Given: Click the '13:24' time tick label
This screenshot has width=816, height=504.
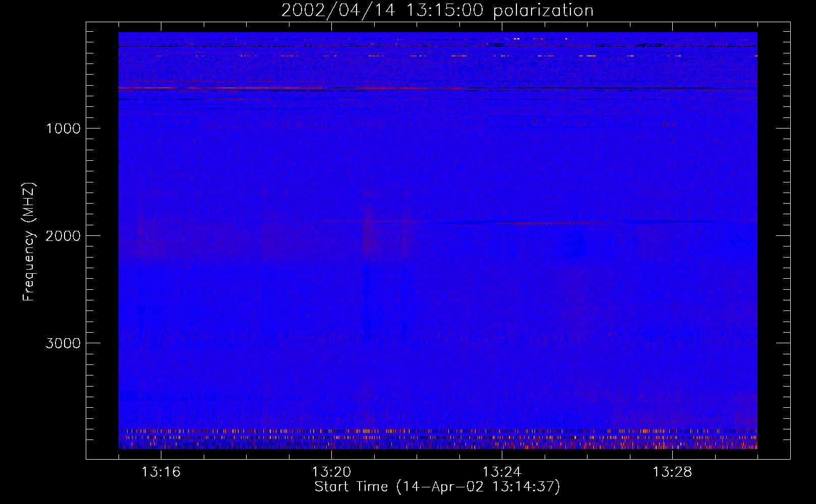Looking at the screenshot, I should point(502,472).
